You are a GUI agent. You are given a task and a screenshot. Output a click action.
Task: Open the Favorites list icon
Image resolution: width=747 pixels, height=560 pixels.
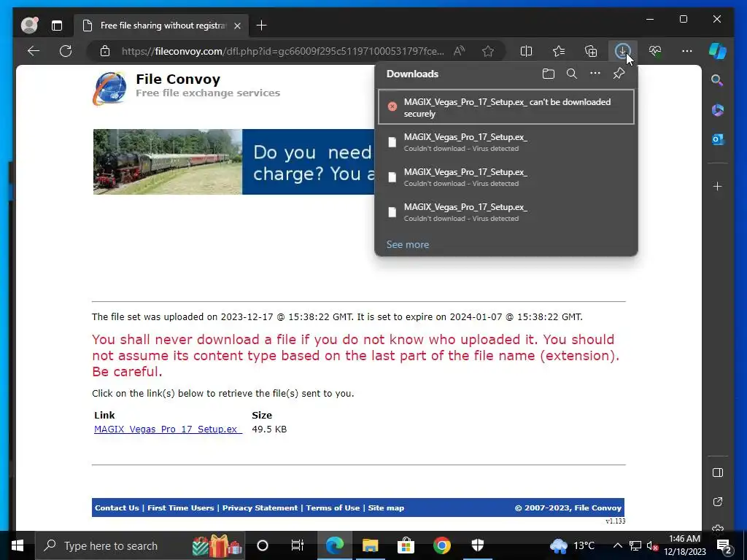(x=559, y=51)
